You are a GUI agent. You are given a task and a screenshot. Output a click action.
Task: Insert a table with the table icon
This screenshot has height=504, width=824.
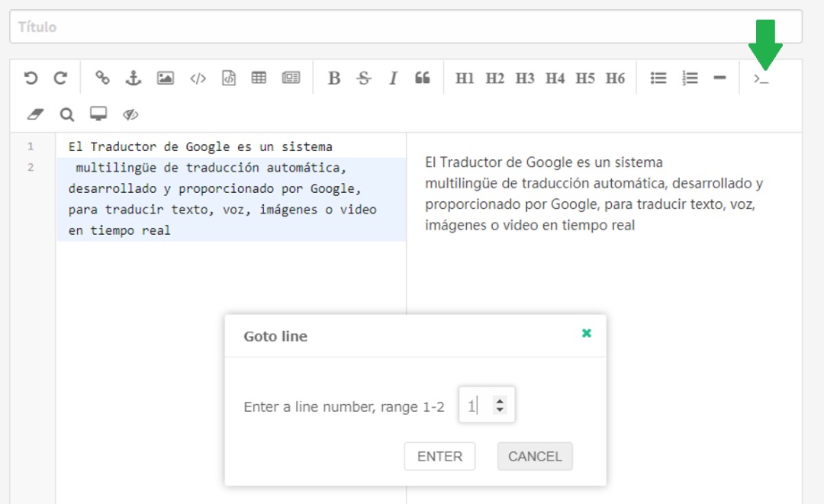pos(259,79)
